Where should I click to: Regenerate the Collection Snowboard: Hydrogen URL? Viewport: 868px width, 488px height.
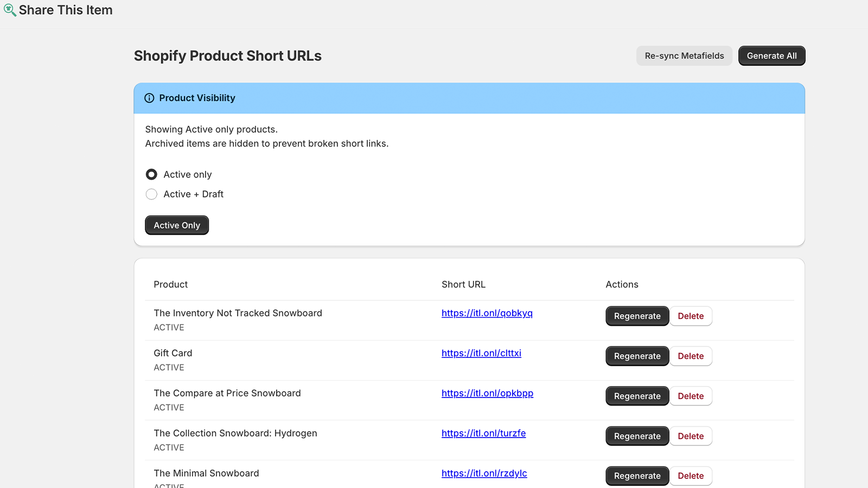point(637,436)
